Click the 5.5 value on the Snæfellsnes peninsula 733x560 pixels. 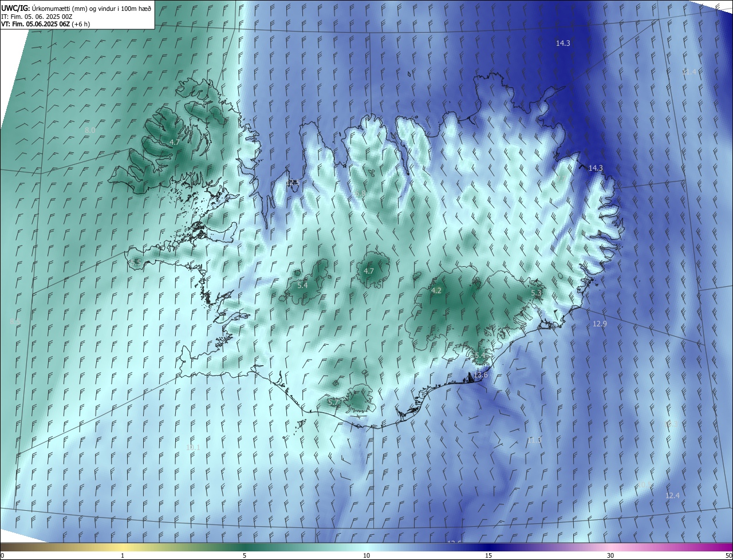click(136, 262)
